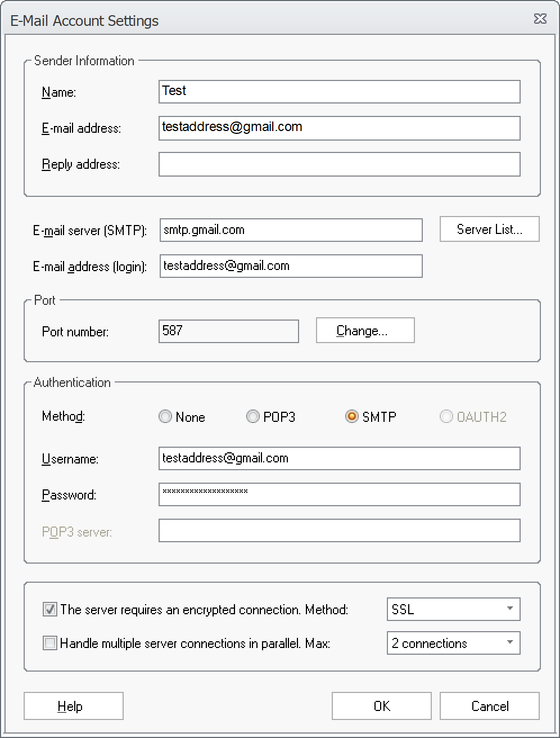Click the SMTP server field showing smtp.gmail.com
560x738 pixels.
(290, 230)
